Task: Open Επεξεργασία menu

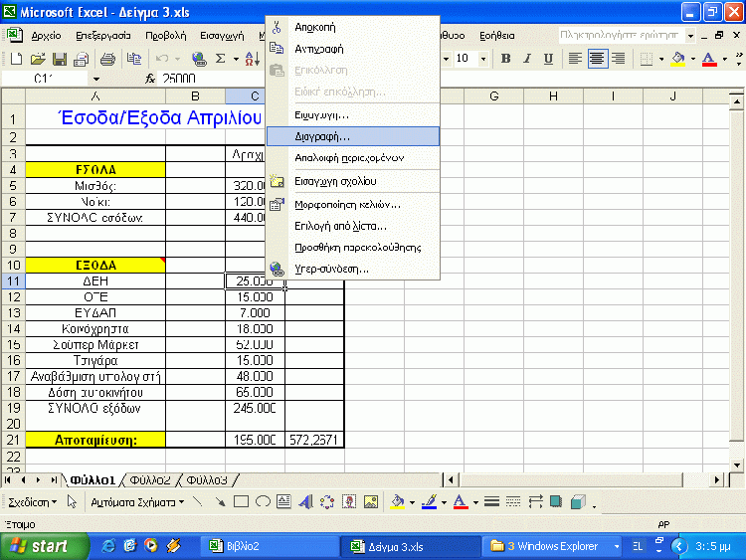Action: tap(103, 35)
